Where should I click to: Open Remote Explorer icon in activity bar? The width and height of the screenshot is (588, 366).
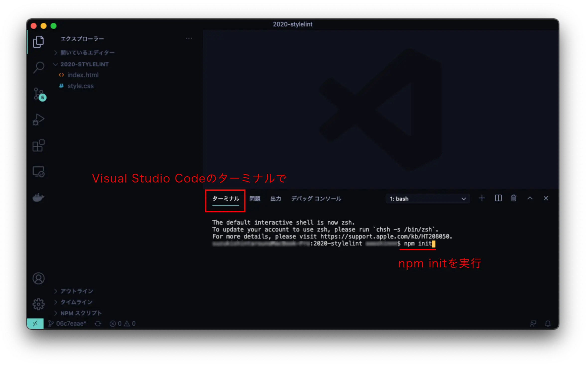(39, 172)
